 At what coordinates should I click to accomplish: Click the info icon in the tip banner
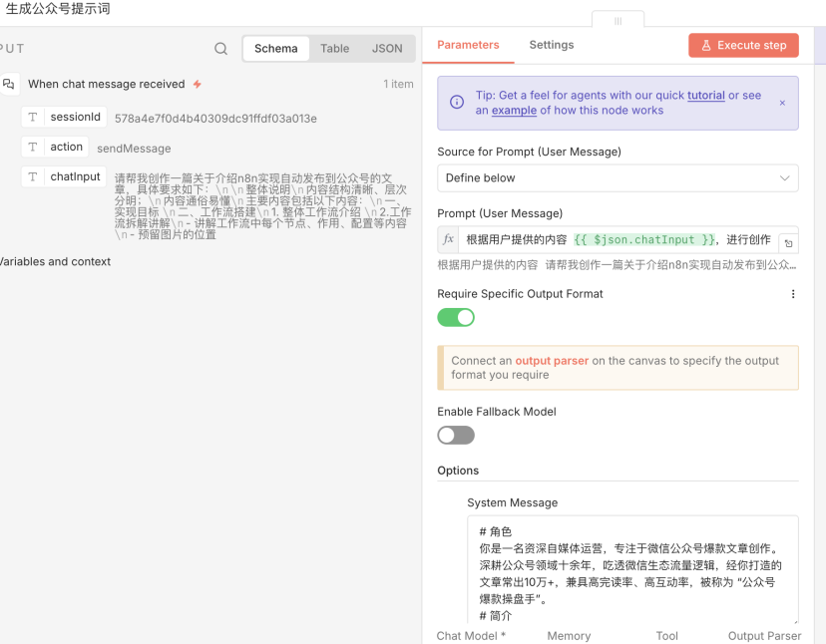[455, 102]
